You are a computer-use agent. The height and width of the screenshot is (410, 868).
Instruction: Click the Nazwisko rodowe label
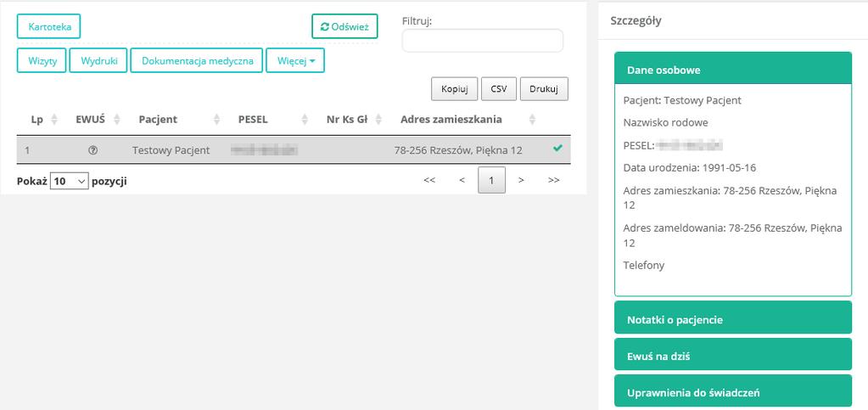tap(665, 123)
